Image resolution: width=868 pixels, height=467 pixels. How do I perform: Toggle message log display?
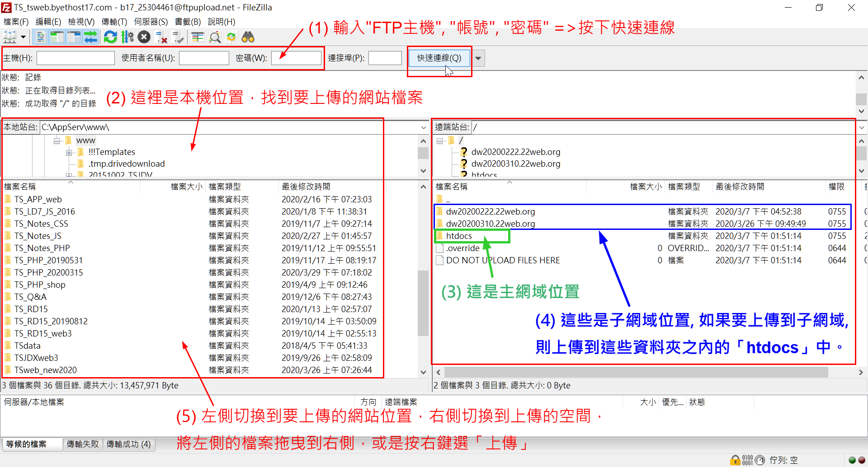tap(41, 37)
